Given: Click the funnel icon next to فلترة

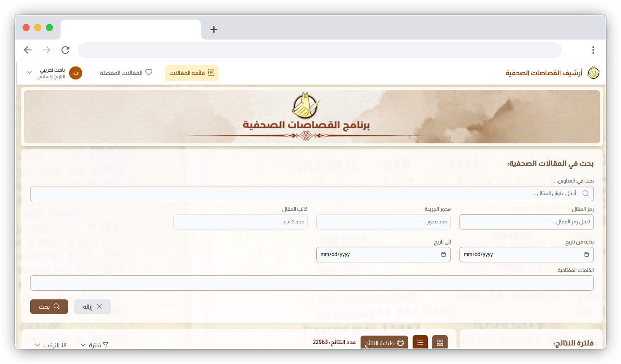Looking at the screenshot, I should [105, 344].
